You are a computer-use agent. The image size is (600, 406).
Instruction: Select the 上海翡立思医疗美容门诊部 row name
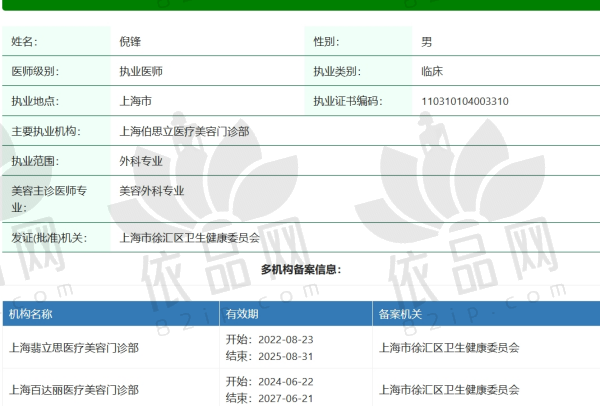(74, 347)
